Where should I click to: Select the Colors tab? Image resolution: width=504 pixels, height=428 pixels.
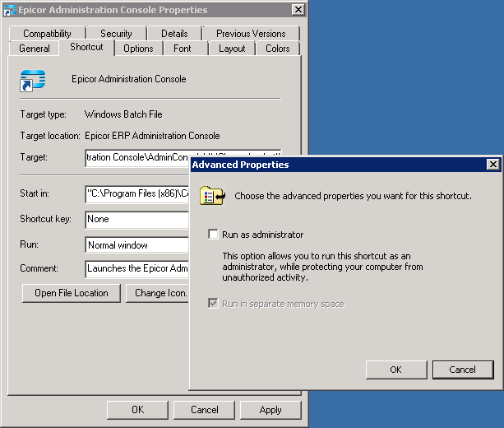278,49
